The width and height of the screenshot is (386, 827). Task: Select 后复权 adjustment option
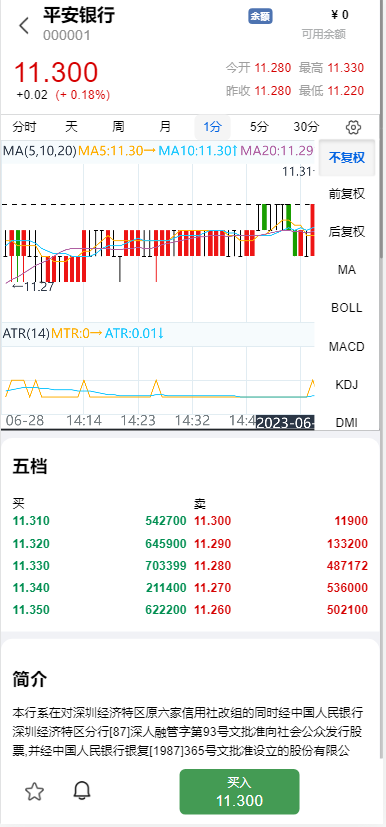click(347, 232)
